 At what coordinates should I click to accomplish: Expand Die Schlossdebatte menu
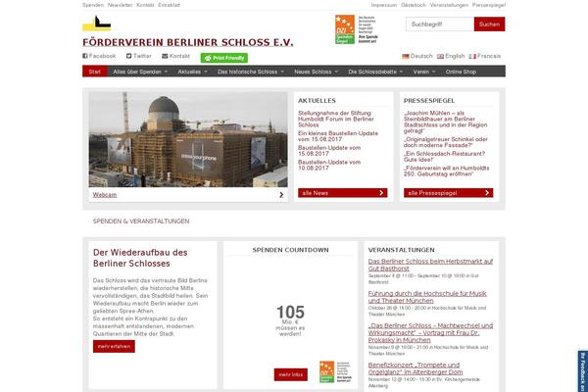[x=375, y=72]
